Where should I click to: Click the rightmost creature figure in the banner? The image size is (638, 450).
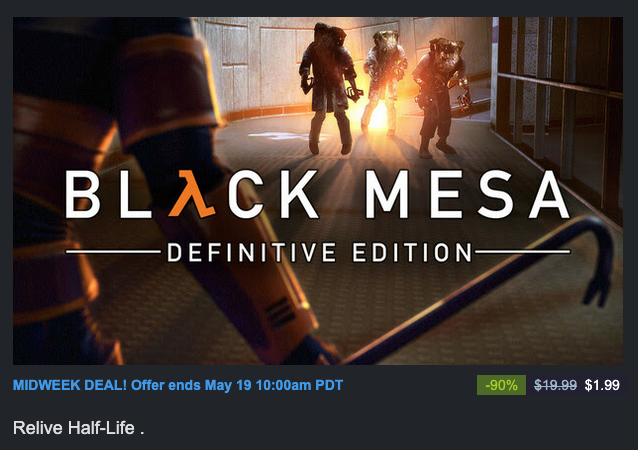[439, 97]
